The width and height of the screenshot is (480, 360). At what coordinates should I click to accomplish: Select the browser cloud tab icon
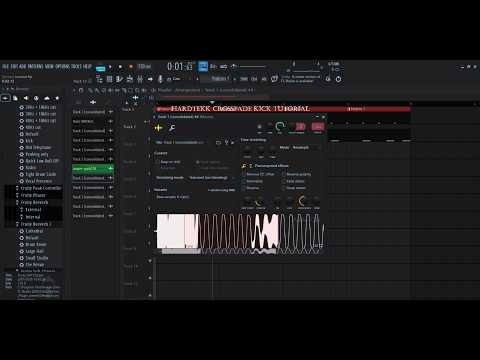pyautogui.click(x=47, y=98)
